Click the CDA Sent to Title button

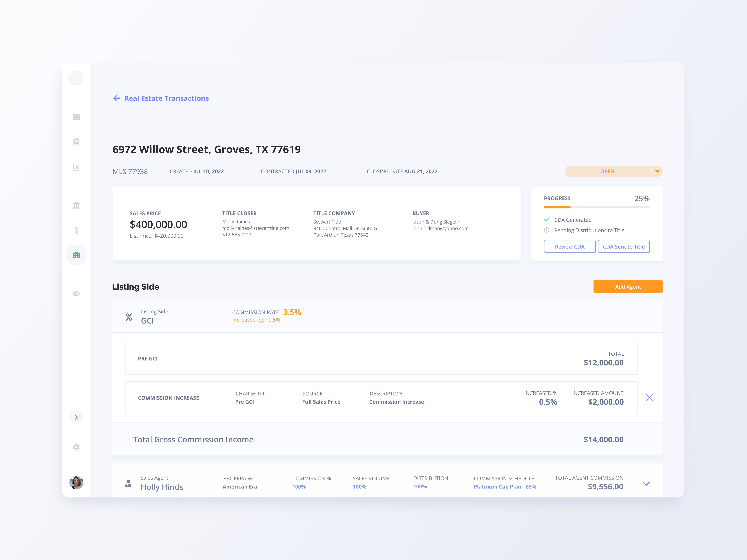click(x=624, y=246)
